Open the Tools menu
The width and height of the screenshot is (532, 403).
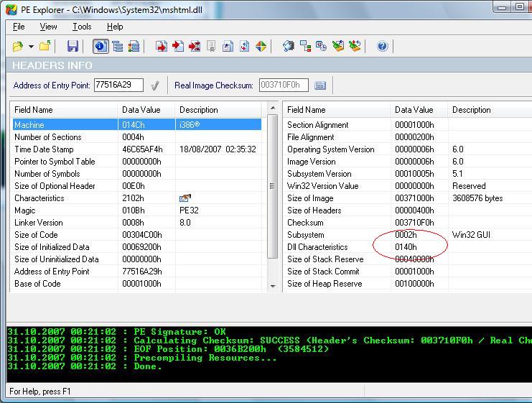(82, 27)
